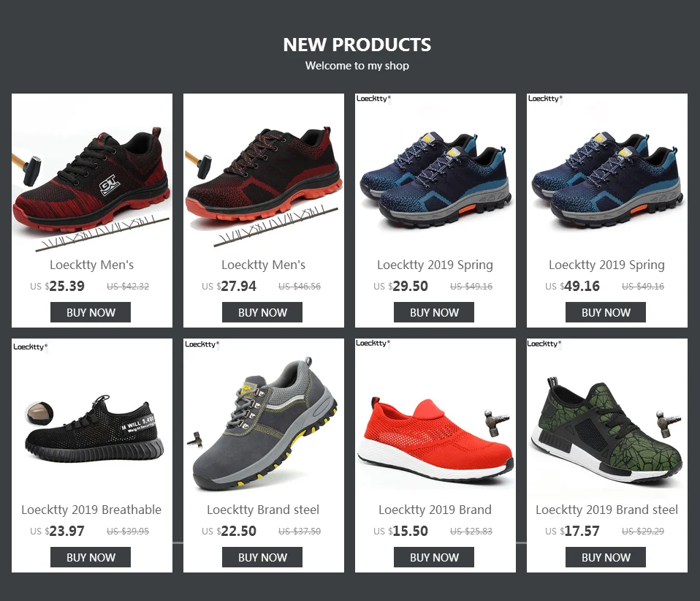Open Loecktty 2019 Breathable product title
Screen dimensions: 700x601
point(91,510)
